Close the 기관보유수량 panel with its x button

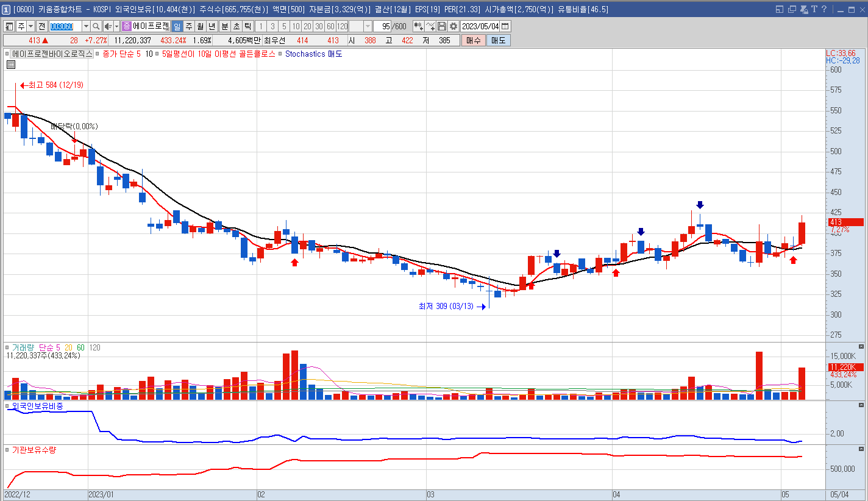pos(862,449)
